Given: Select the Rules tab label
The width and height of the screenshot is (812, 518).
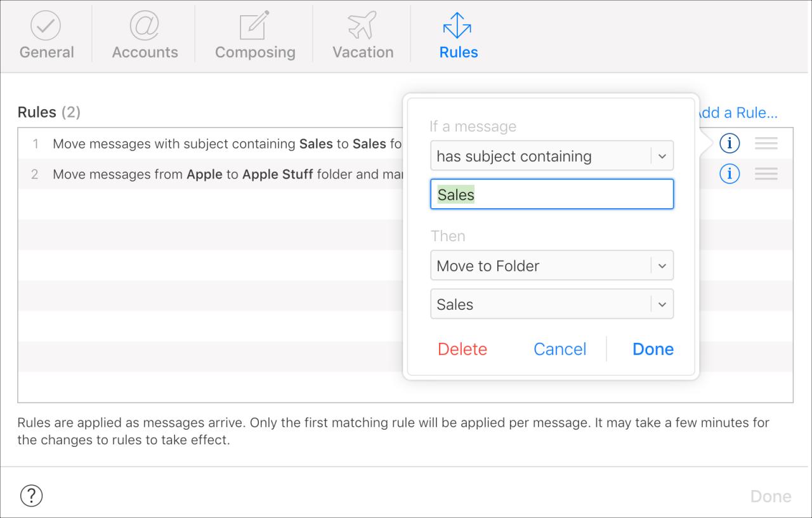Looking at the screenshot, I should pyautogui.click(x=459, y=52).
